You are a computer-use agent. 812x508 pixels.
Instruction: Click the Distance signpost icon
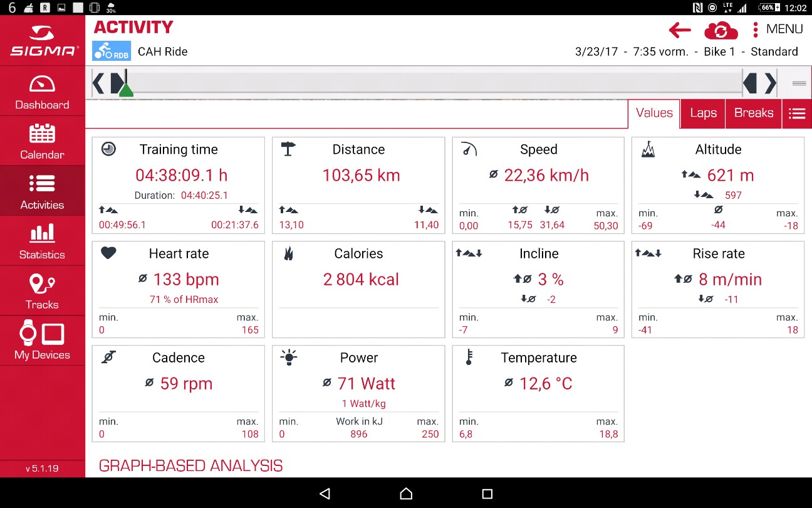[288, 149]
